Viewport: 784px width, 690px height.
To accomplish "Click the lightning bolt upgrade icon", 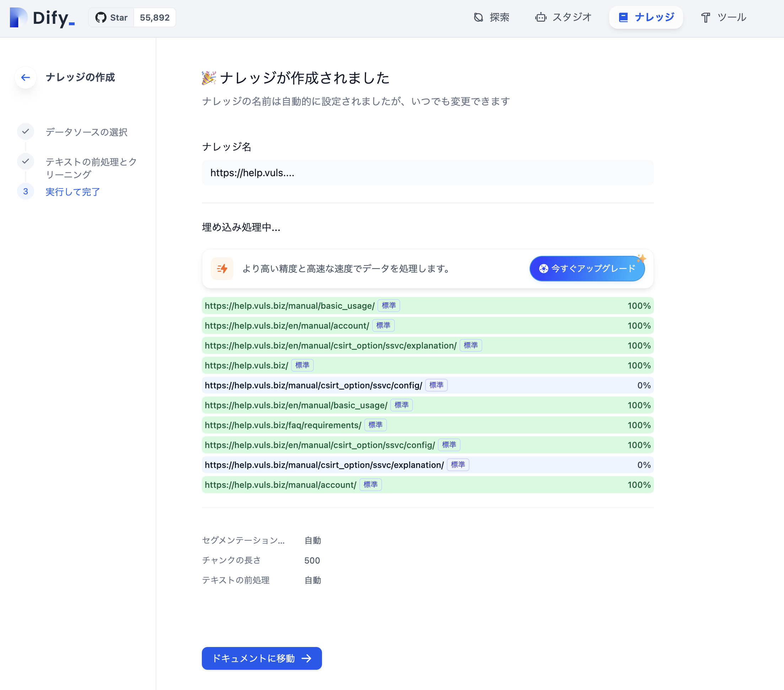I will [x=222, y=269].
